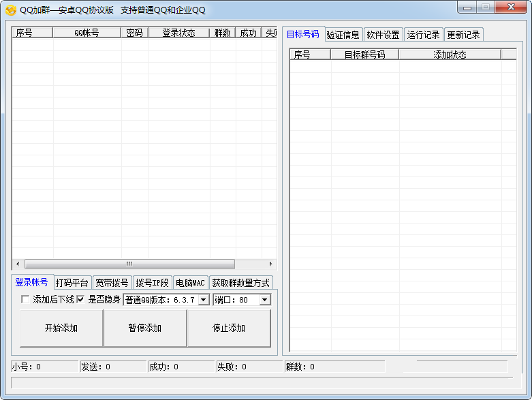The width and height of the screenshot is (532, 400).
Task: Click the 目标群号码 column header
Action: coord(364,55)
